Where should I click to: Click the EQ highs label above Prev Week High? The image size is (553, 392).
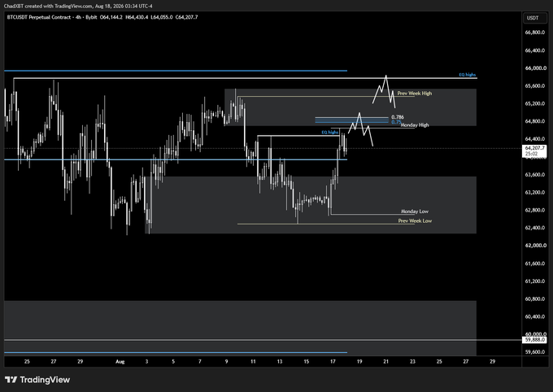468,75
